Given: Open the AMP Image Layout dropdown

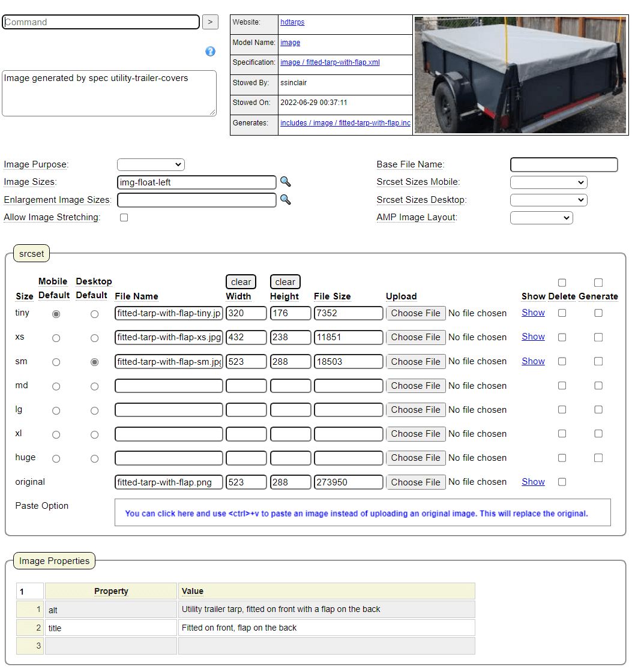Looking at the screenshot, I should 541,218.
